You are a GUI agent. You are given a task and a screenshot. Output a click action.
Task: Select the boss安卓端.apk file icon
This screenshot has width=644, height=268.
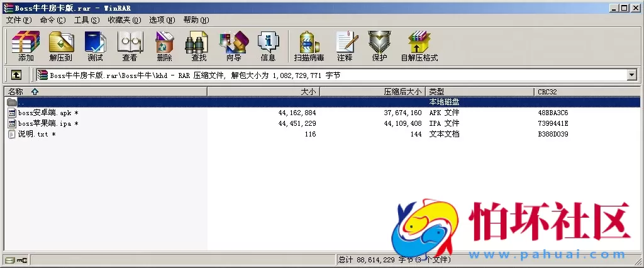point(12,113)
